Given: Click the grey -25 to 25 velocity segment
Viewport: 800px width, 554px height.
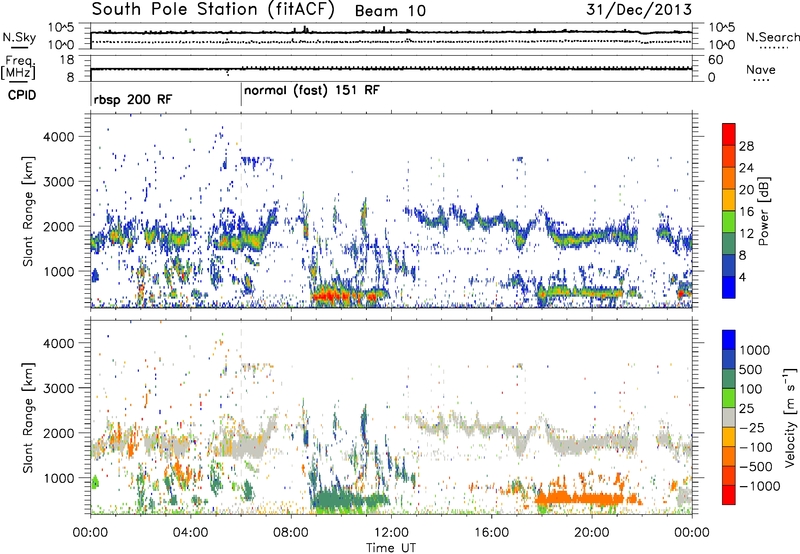Looking at the screenshot, I should (x=729, y=418).
